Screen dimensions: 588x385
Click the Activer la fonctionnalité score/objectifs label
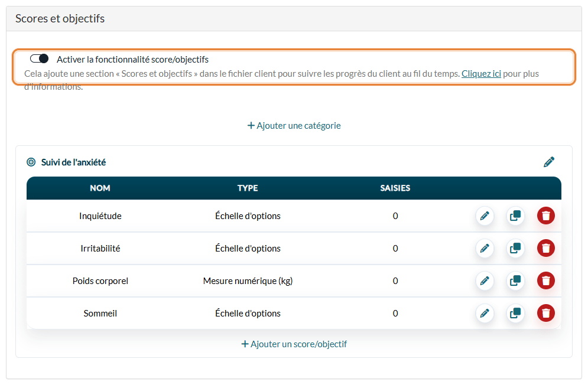pos(133,59)
